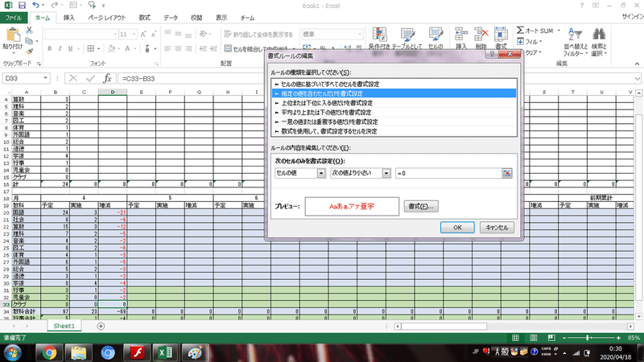644x362 pixels.
Task: Switch to the 挿入 ribbon tab
Action: (x=69, y=18)
